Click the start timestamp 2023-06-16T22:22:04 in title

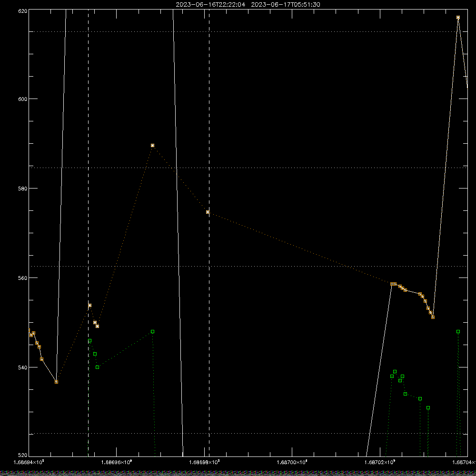point(210,5)
